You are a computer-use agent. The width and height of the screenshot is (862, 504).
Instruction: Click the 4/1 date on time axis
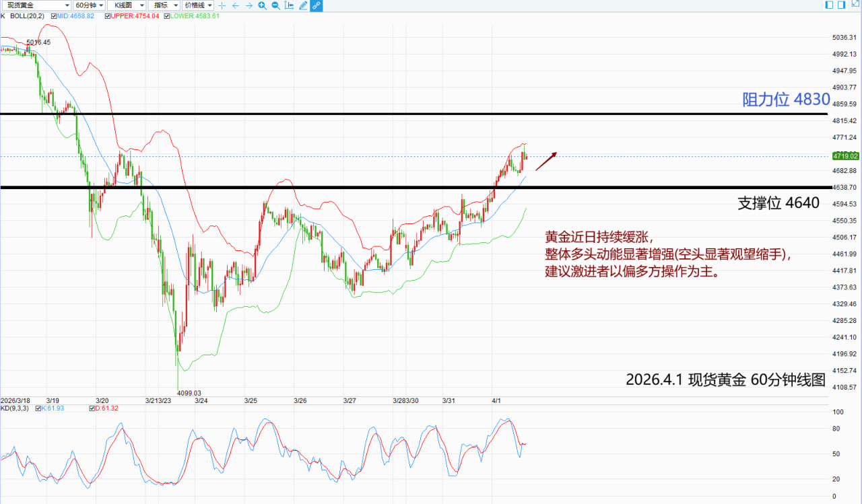click(496, 400)
